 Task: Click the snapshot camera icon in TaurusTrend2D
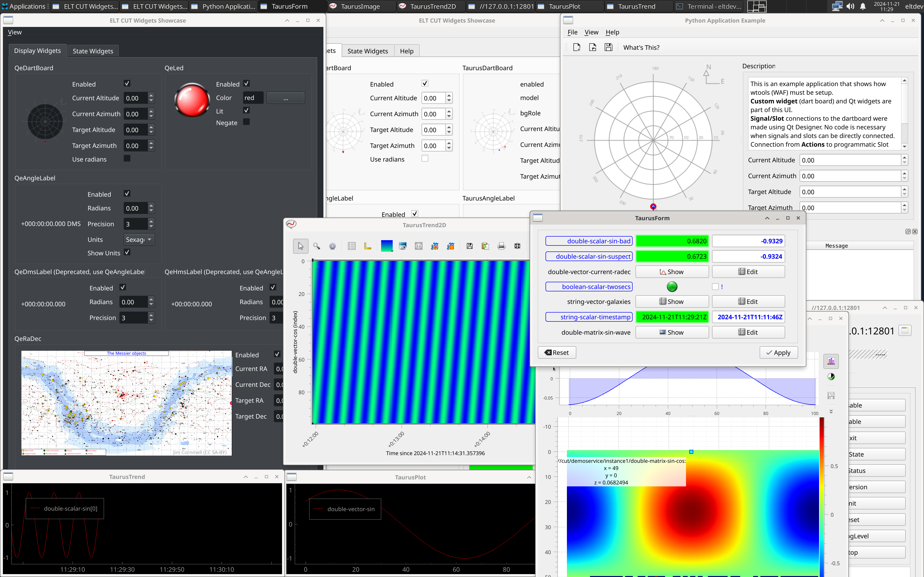point(402,246)
